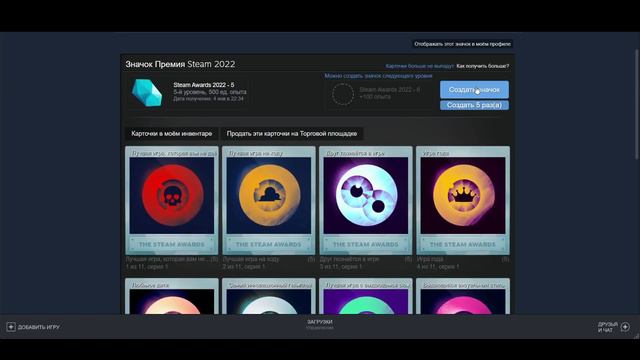This screenshot has height=360, width=640.
Task: Click Продать эти карточки на Торговой площадке
Action: (x=292, y=133)
